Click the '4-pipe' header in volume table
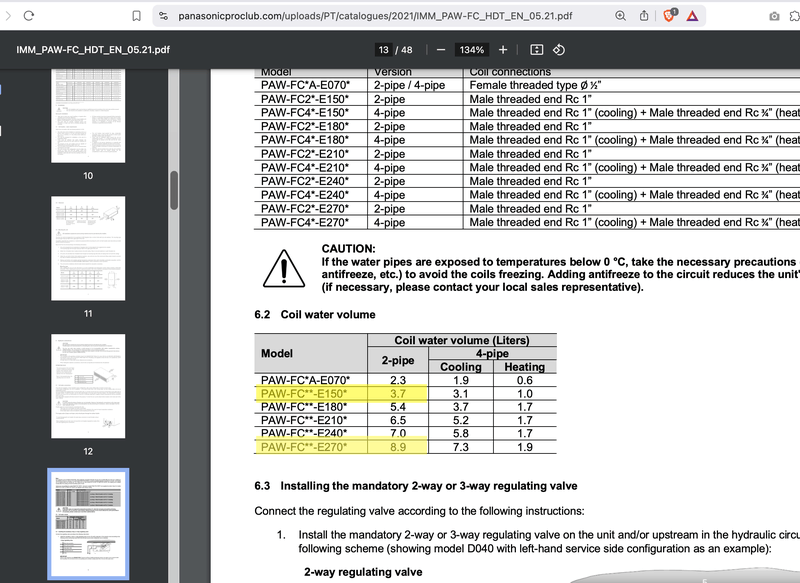The height and width of the screenshot is (583, 800). pos(492,353)
